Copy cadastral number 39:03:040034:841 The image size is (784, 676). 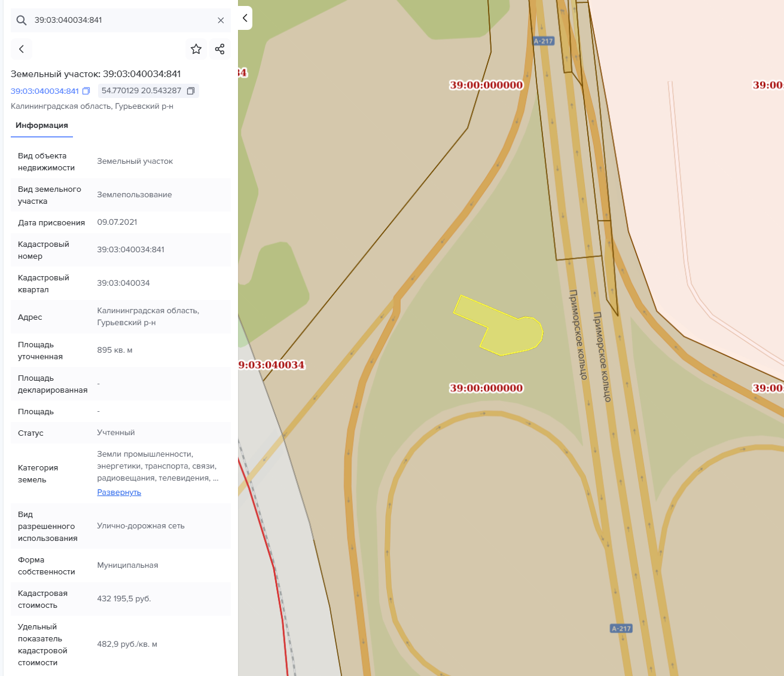point(86,91)
